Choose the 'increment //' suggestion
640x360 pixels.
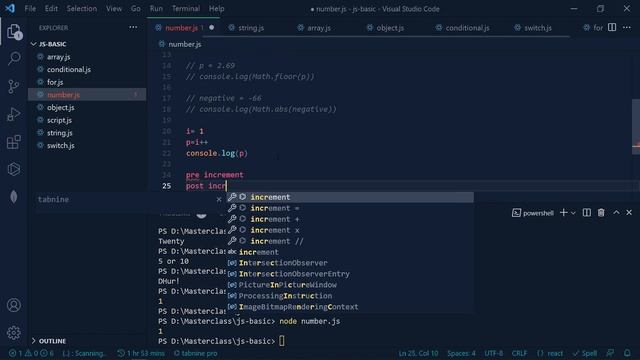(x=350, y=241)
